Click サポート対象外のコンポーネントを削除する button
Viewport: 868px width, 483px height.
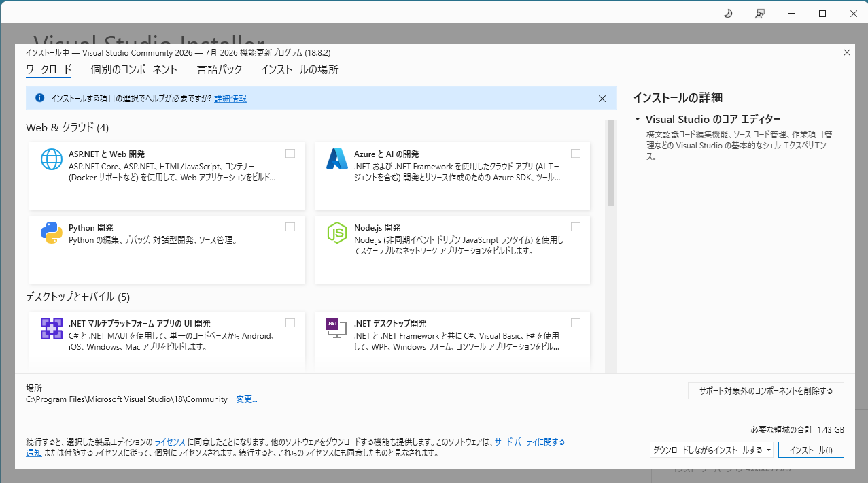766,391
